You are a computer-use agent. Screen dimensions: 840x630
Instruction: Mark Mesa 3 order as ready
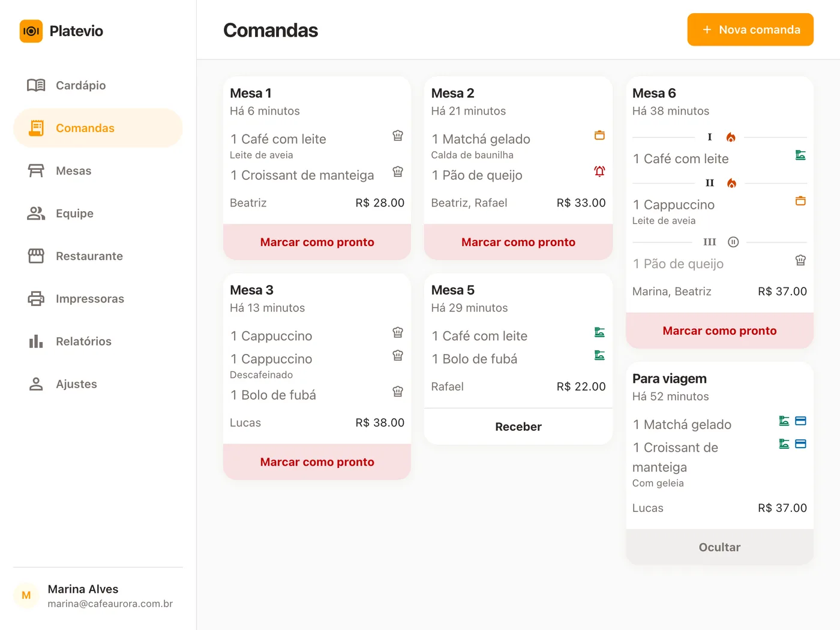pos(317,462)
